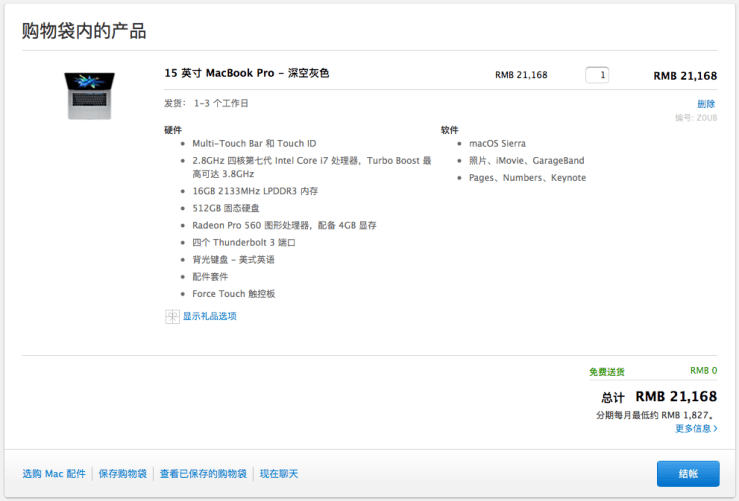
Task: Click the 保存购物袋 link
Action: tap(123, 474)
